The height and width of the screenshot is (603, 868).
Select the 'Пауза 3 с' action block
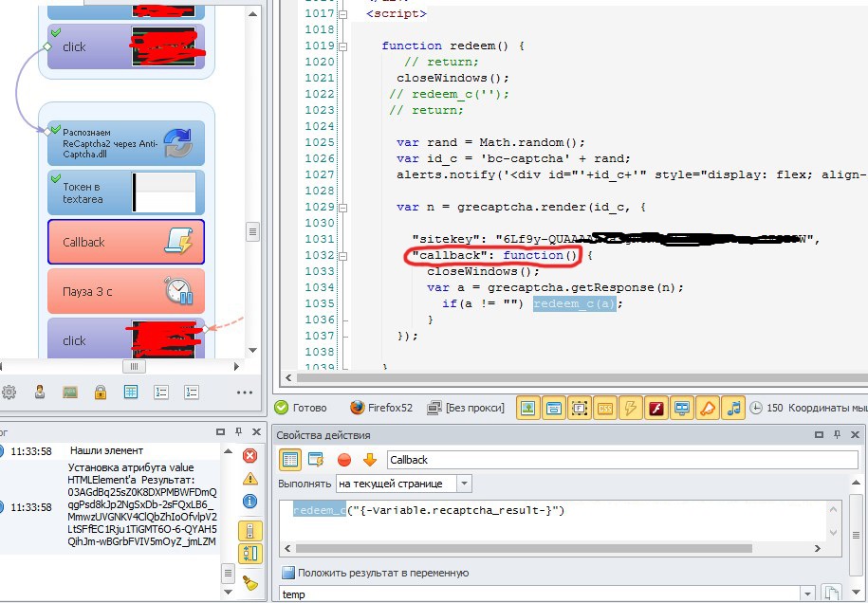coord(125,291)
